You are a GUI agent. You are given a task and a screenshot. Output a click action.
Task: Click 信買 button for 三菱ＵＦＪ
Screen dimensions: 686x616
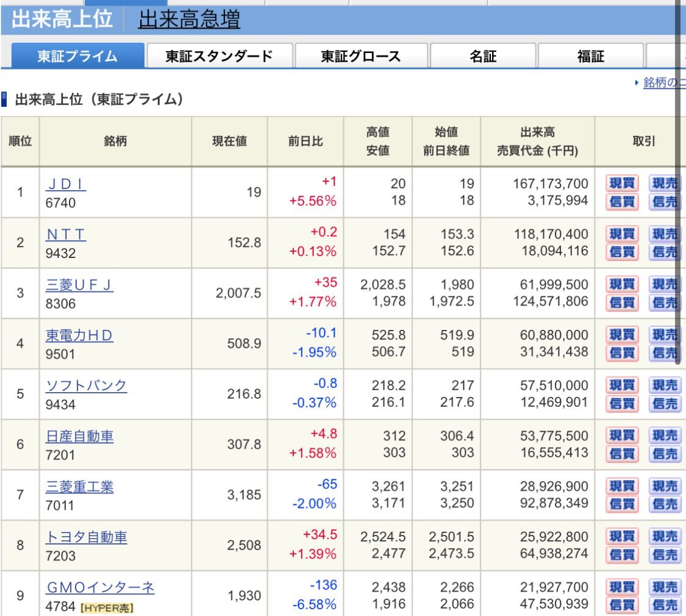(622, 303)
